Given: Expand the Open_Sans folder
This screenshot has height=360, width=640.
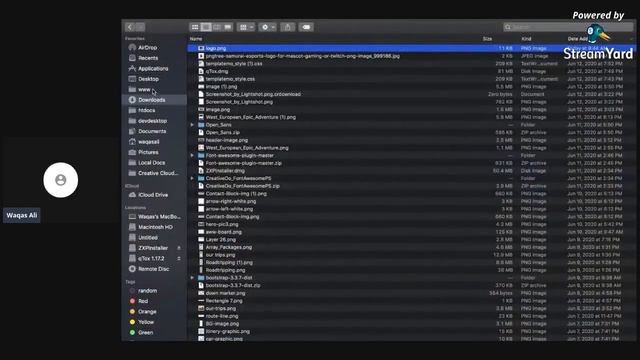Looking at the screenshot, I should 192,125.
